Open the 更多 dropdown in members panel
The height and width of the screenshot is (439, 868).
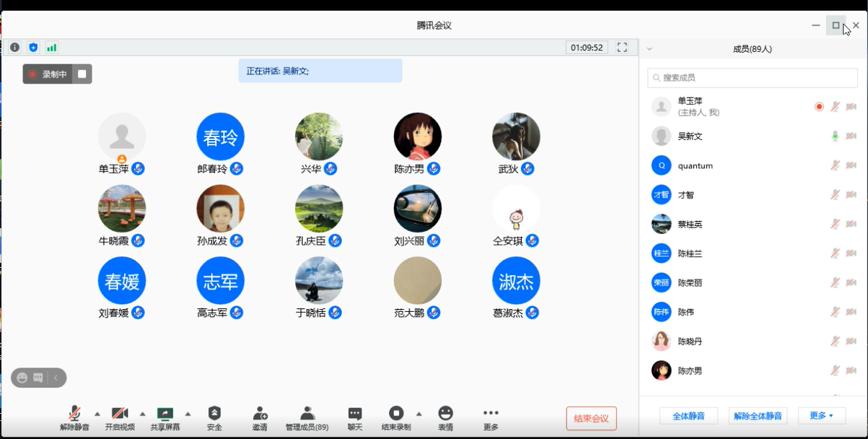[821, 416]
